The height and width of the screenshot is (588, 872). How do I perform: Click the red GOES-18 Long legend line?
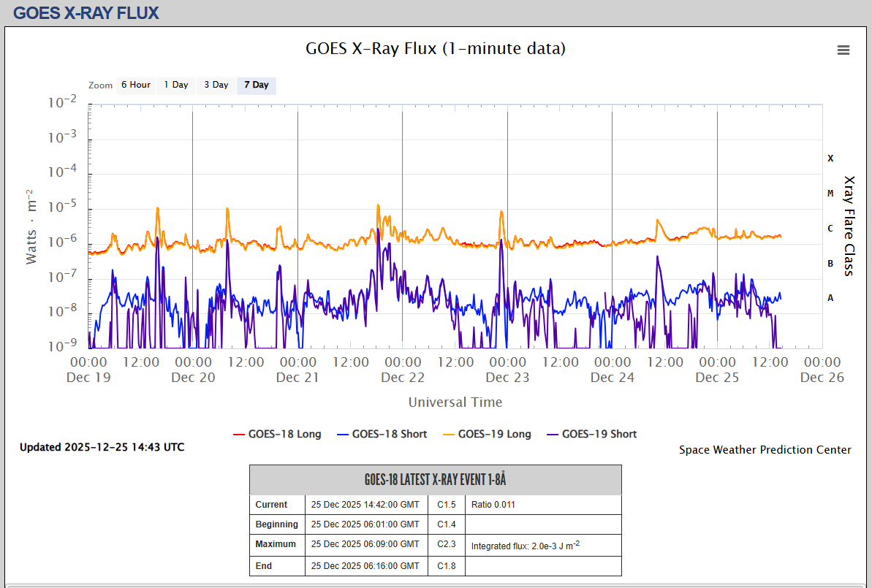pos(238,435)
